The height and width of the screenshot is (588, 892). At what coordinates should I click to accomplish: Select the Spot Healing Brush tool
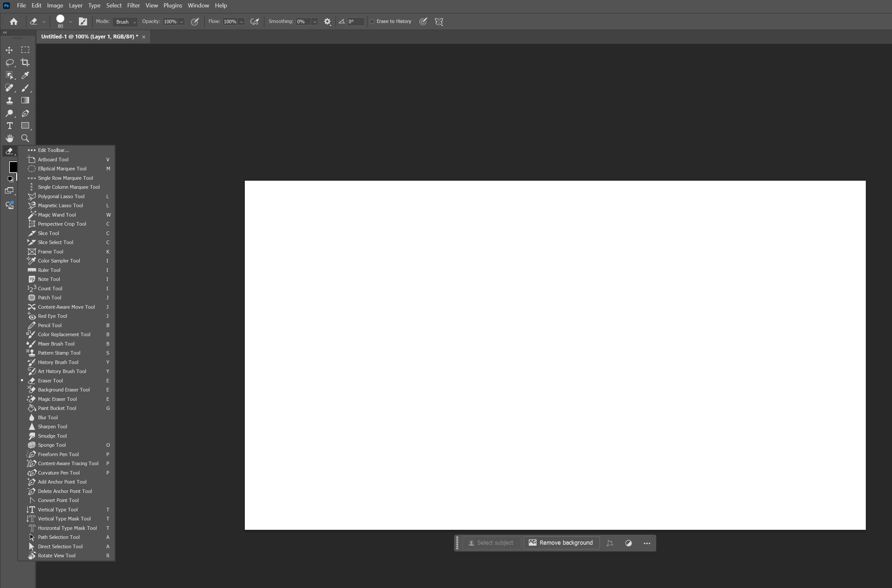pos(9,88)
